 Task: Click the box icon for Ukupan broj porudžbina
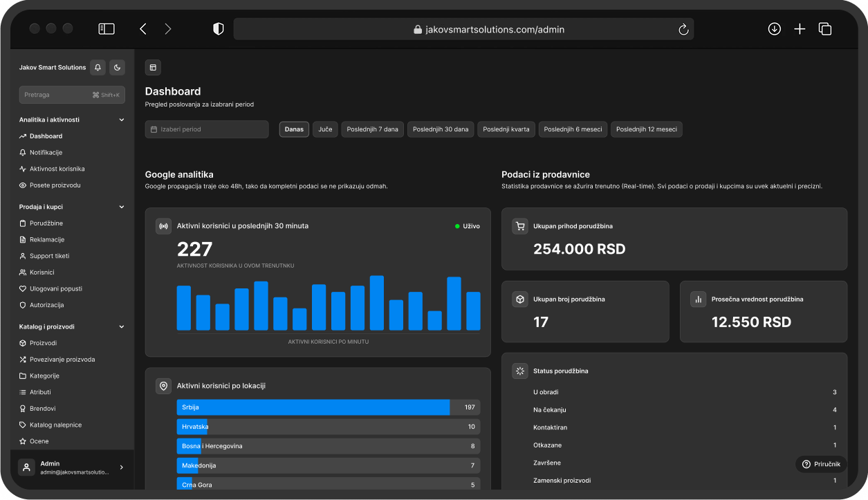pyautogui.click(x=520, y=299)
